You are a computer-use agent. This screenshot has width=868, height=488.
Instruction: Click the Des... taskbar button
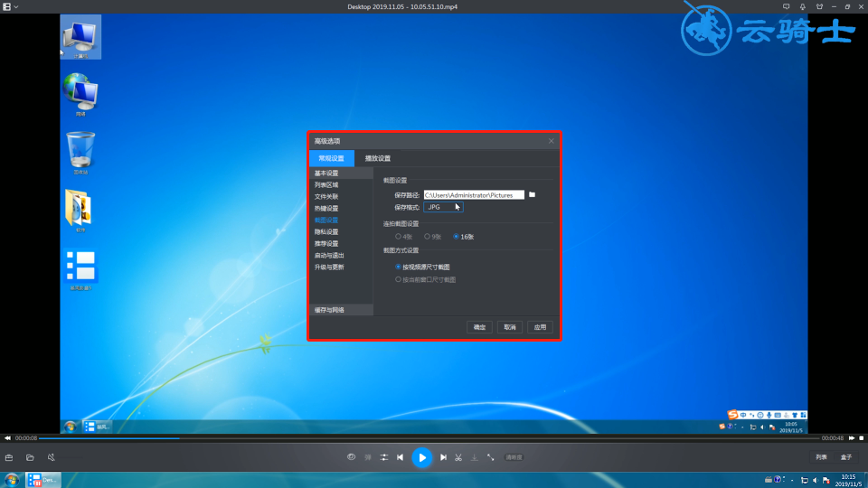click(x=43, y=480)
